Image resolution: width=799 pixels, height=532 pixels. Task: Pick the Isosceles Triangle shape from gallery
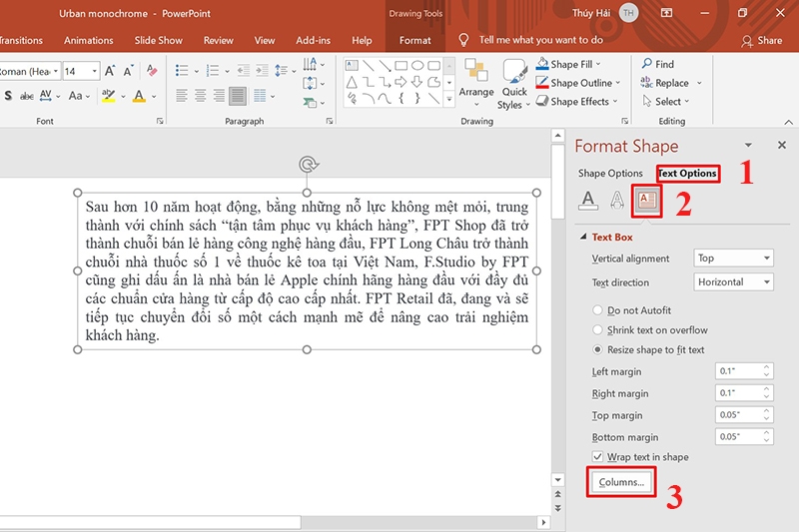352,82
